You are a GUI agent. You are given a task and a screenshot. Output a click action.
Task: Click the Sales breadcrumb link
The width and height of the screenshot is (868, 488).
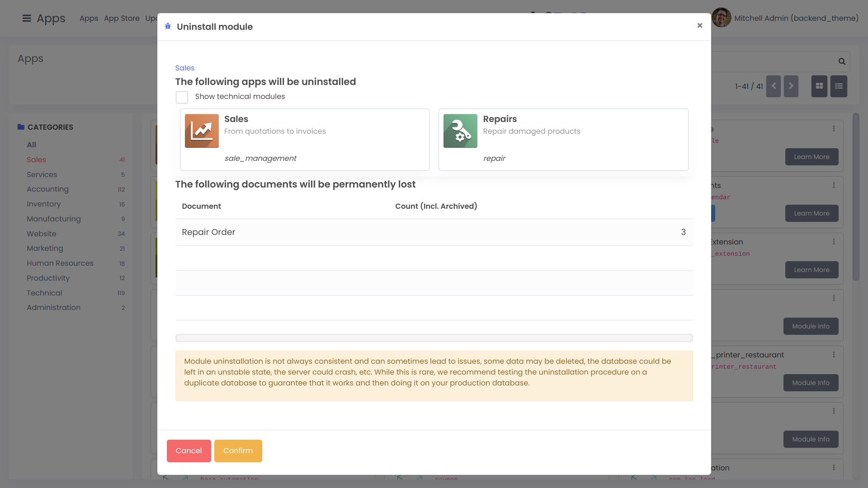[184, 68]
